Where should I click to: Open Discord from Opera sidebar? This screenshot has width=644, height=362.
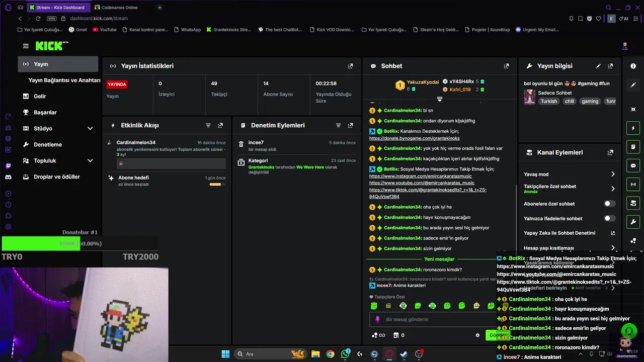(x=8, y=177)
